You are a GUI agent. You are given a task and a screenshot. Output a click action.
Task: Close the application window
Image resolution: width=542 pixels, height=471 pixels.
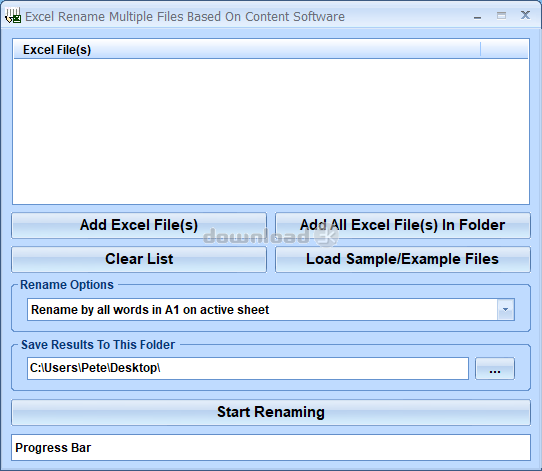(x=525, y=15)
